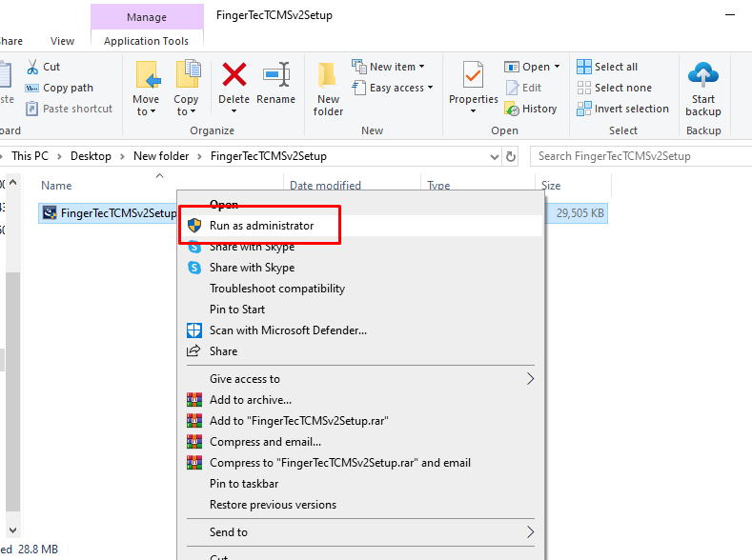
Task: Open the Easy access dropdown arrow
Action: (430, 88)
